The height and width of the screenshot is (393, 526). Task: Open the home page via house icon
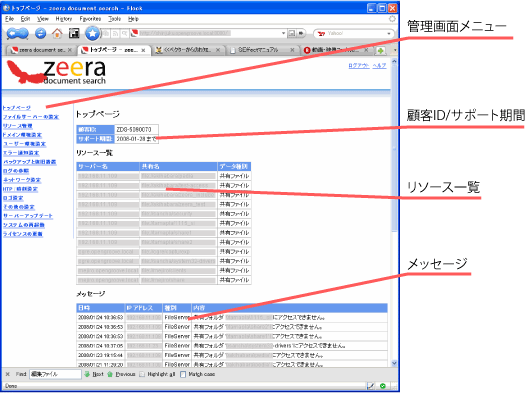click(57, 33)
